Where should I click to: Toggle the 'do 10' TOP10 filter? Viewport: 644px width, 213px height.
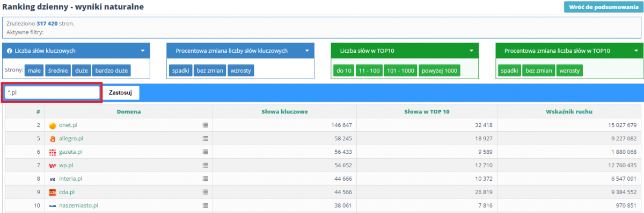[344, 70]
